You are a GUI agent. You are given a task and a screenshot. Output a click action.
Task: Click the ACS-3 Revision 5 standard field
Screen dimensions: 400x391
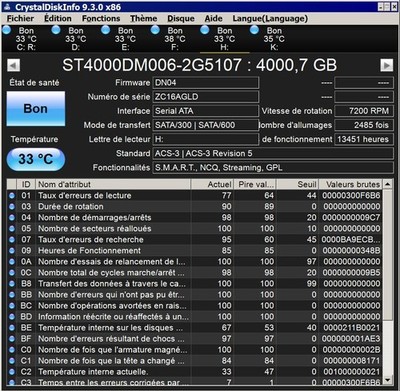[273, 154]
